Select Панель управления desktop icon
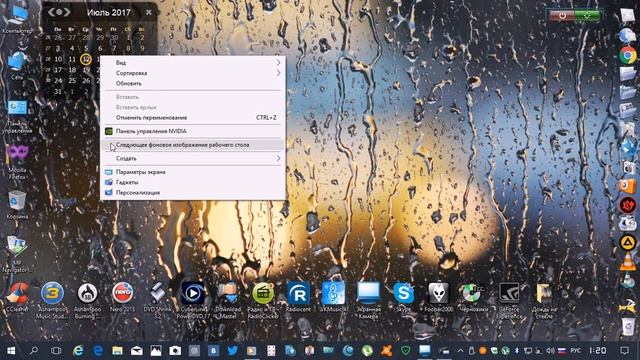Viewport: 640px width, 360px height. (x=17, y=117)
